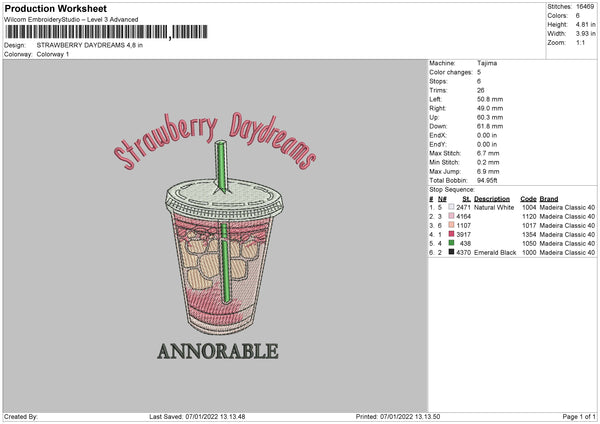Click the green straw above the lid
The height and width of the screenshot is (424, 600).
click(222, 166)
